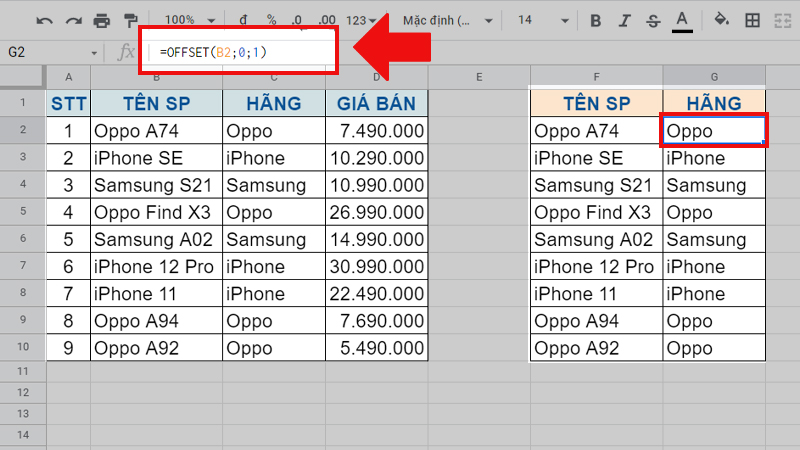This screenshot has height=450, width=800.
Task: Click the Undo icon
Action: (x=44, y=21)
